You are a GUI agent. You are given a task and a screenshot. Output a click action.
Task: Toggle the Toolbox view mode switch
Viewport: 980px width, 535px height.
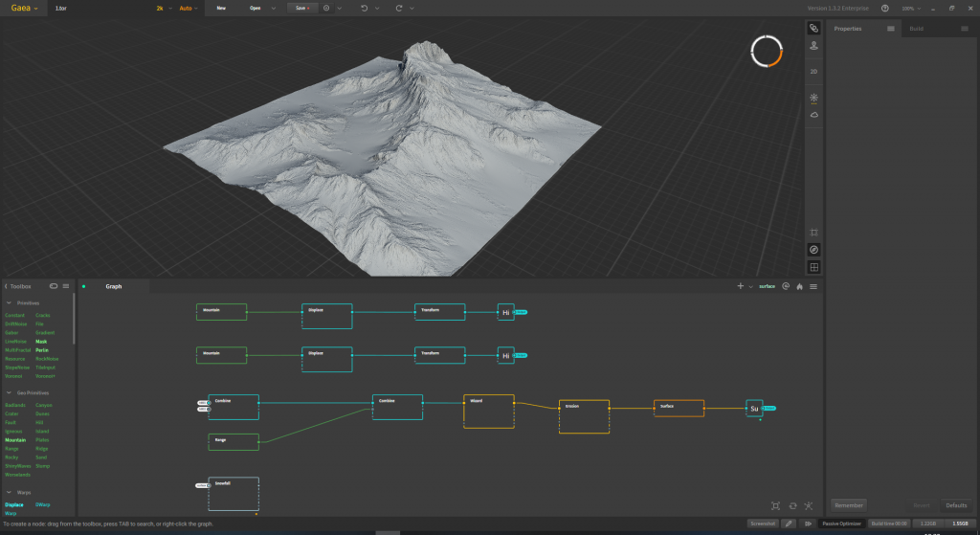[54, 286]
